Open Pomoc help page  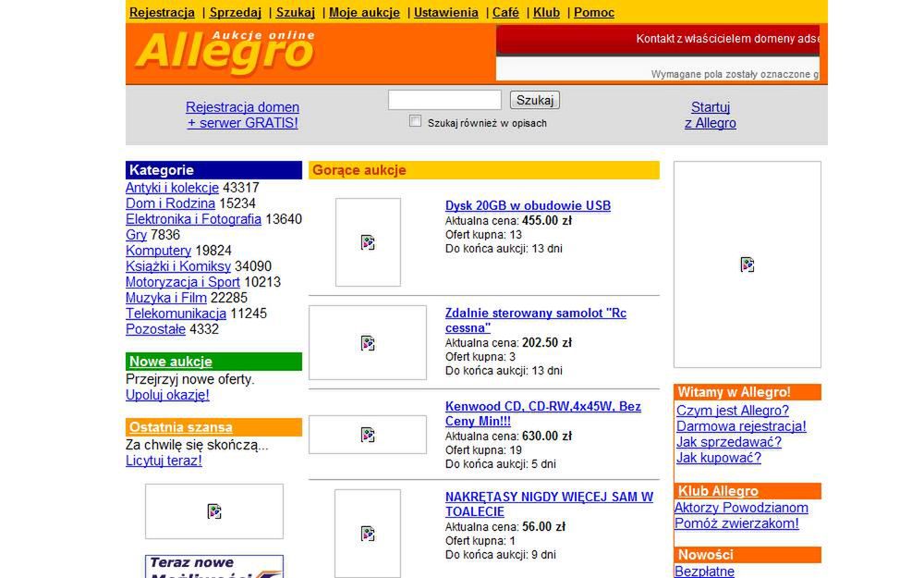594,12
